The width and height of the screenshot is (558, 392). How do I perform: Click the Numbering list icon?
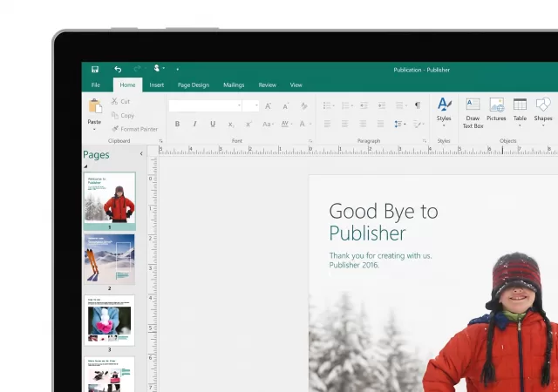347,105
